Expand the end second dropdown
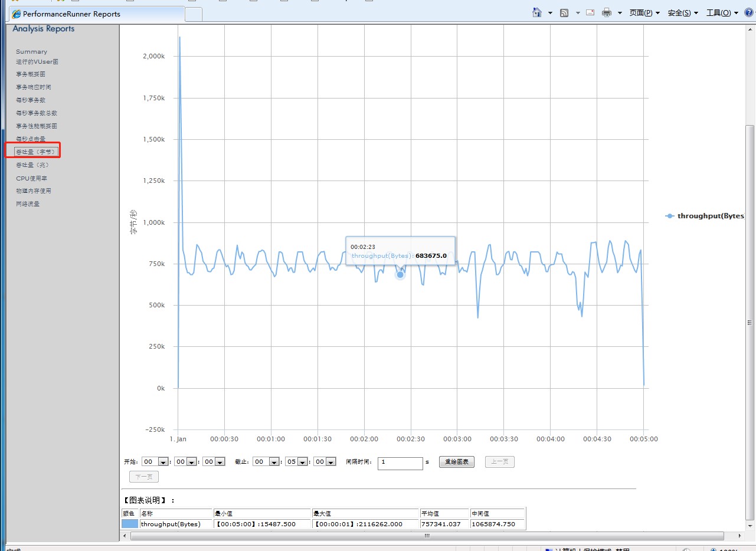This screenshot has height=551, width=756. pyautogui.click(x=330, y=462)
